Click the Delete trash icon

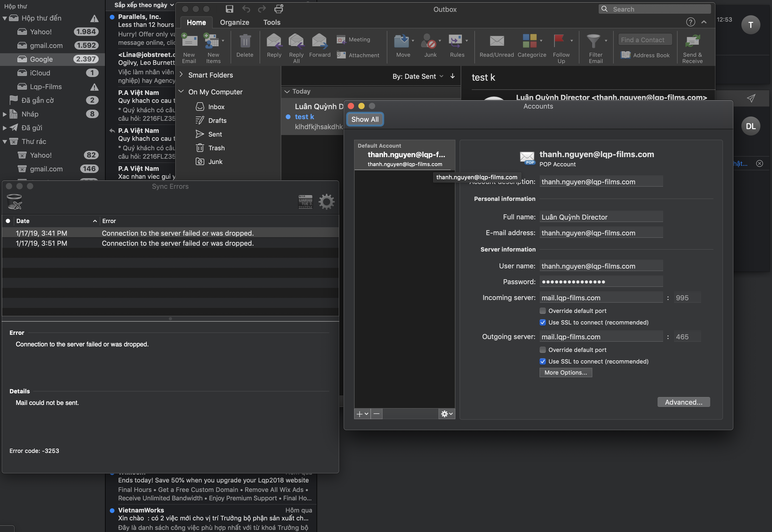click(x=245, y=41)
